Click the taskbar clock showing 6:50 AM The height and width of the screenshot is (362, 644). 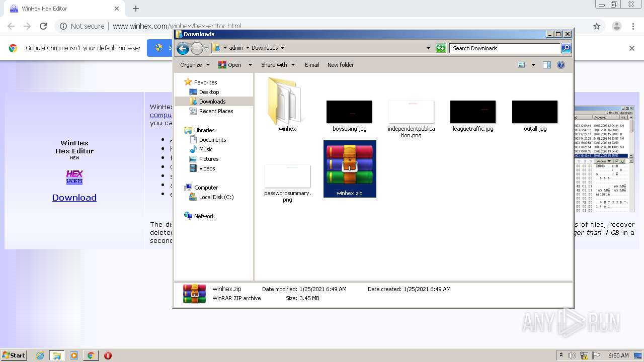click(618, 355)
